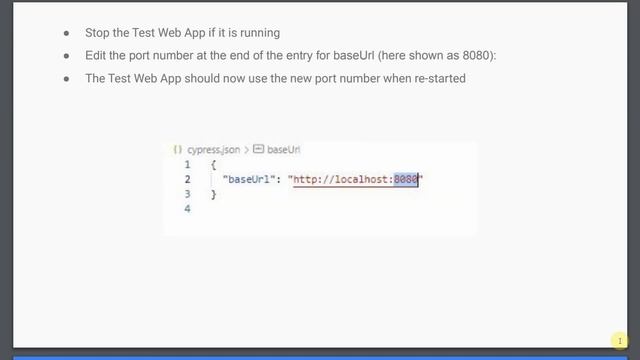This screenshot has height=360, width=640.
Task: Click the baseUrl breadcrumb label
Action: 284,150
